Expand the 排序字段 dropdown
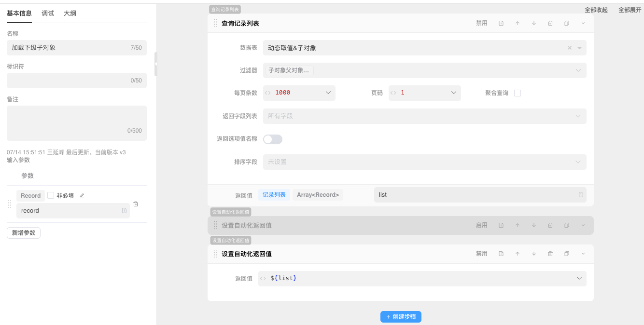 [x=578, y=162]
